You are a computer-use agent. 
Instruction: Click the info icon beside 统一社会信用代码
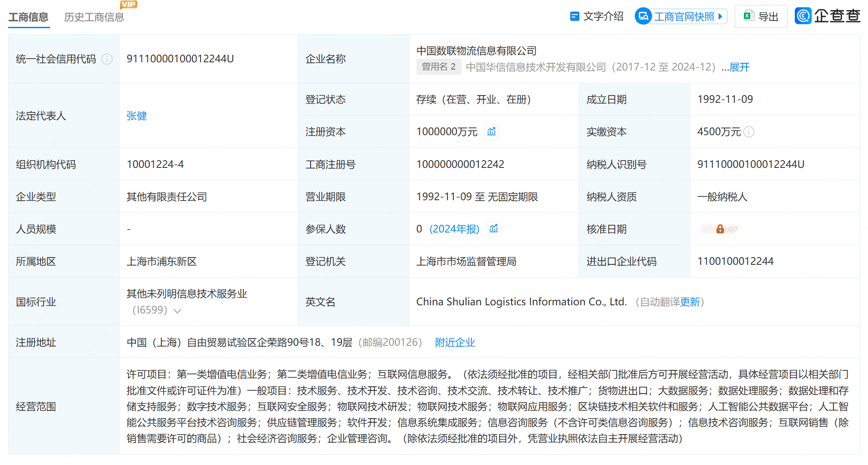107,59
